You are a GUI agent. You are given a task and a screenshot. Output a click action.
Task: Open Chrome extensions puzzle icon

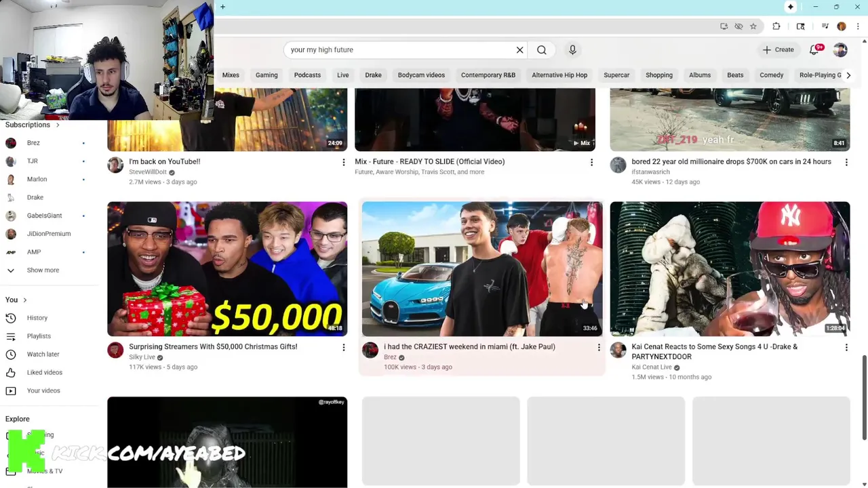click(x=776, y=26)
